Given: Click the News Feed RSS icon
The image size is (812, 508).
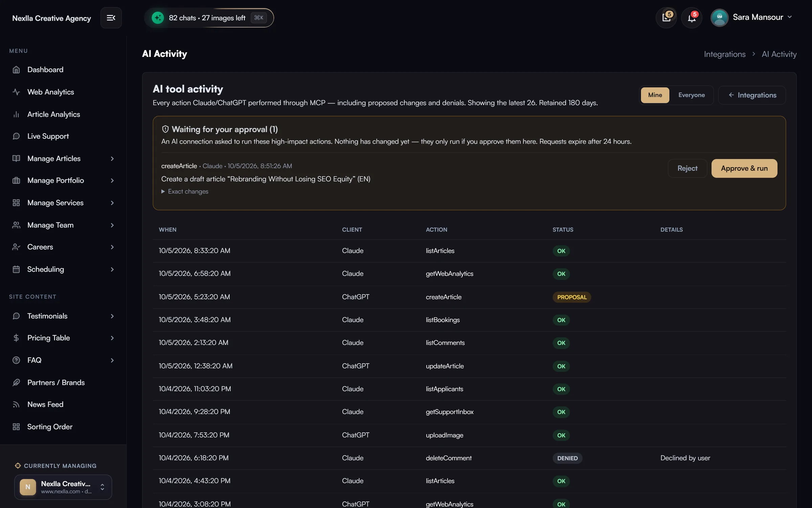Looking at the screenshot, I should point(16,405).
